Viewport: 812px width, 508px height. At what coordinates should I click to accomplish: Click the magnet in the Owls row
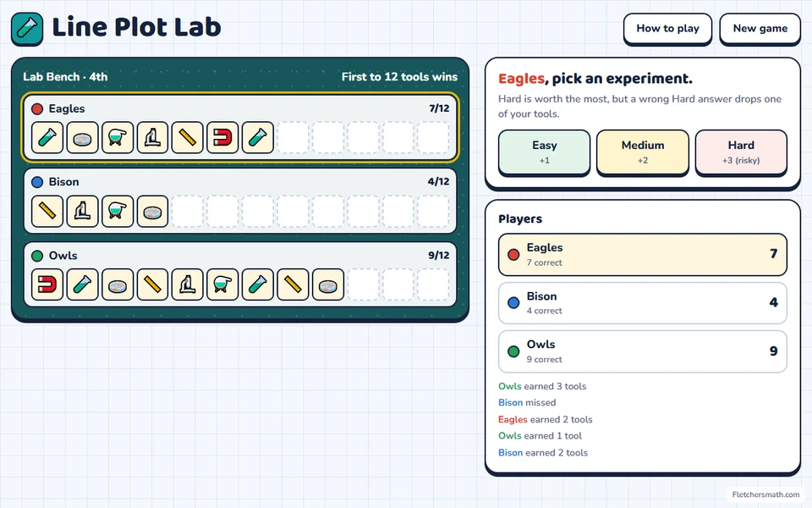pyautogui.click(x=47, y=284)
